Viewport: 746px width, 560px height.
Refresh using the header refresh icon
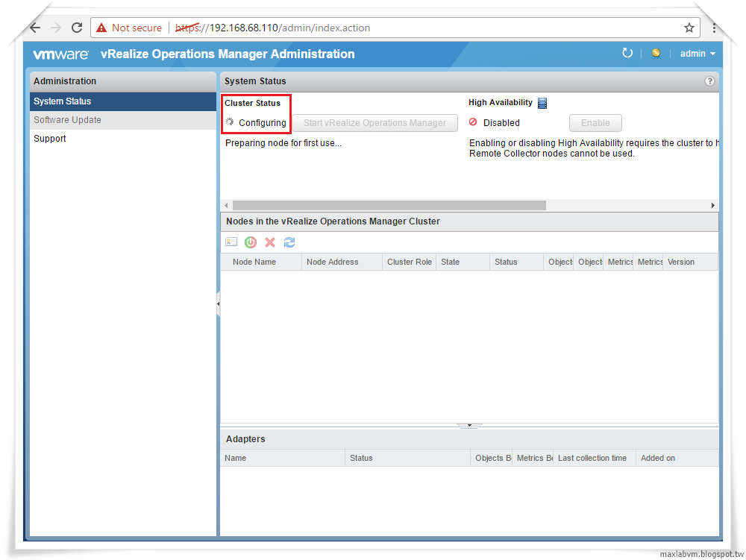[x=627, y=53]
